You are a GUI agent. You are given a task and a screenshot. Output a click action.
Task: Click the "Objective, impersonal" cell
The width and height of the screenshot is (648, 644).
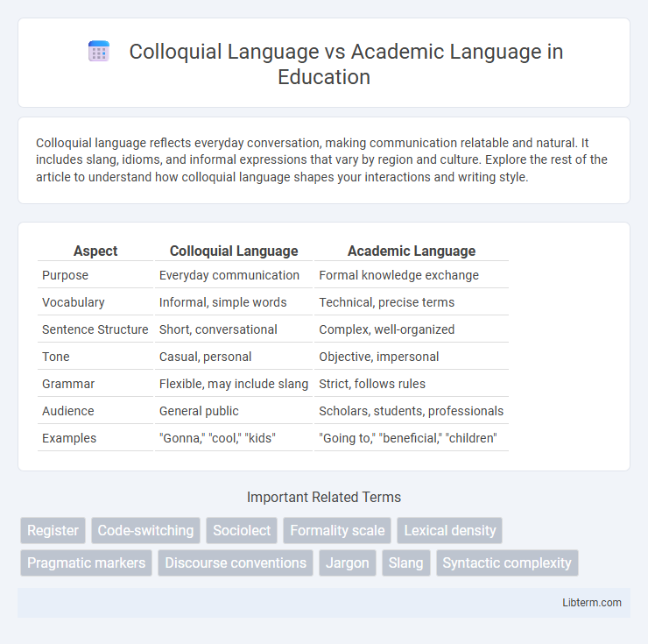(412, 357)
